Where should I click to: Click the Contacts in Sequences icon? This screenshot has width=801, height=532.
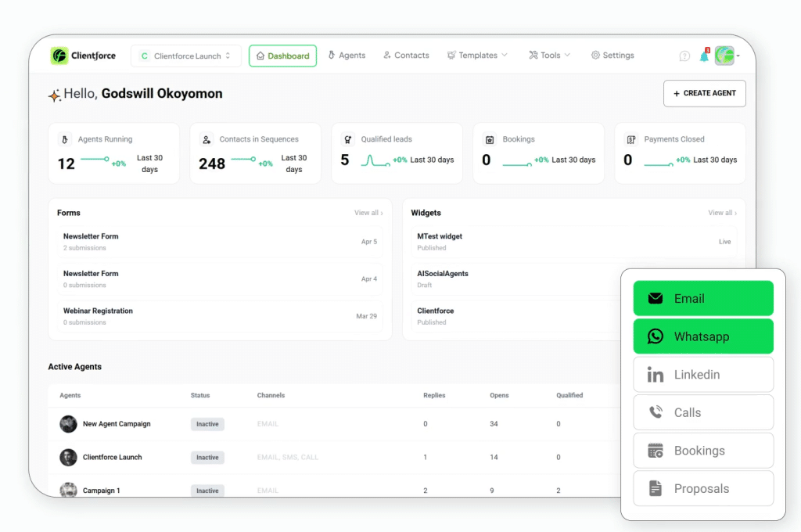coord(207,140)
